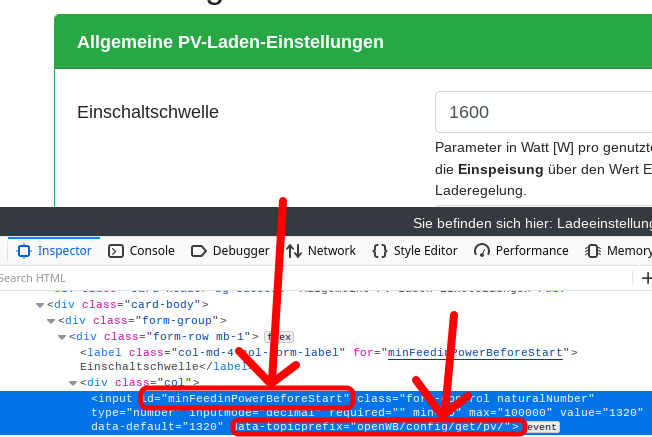Screen dimensions: 652x437
Task: Collapse the form-group div node
Action: pos(51,321)
